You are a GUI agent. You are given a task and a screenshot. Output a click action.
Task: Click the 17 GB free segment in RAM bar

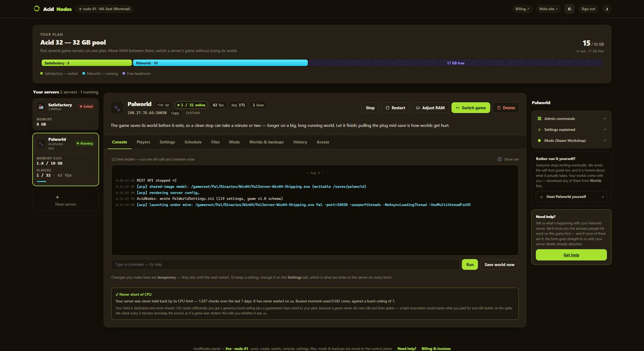pyautogui.click(x=456, y=63)
